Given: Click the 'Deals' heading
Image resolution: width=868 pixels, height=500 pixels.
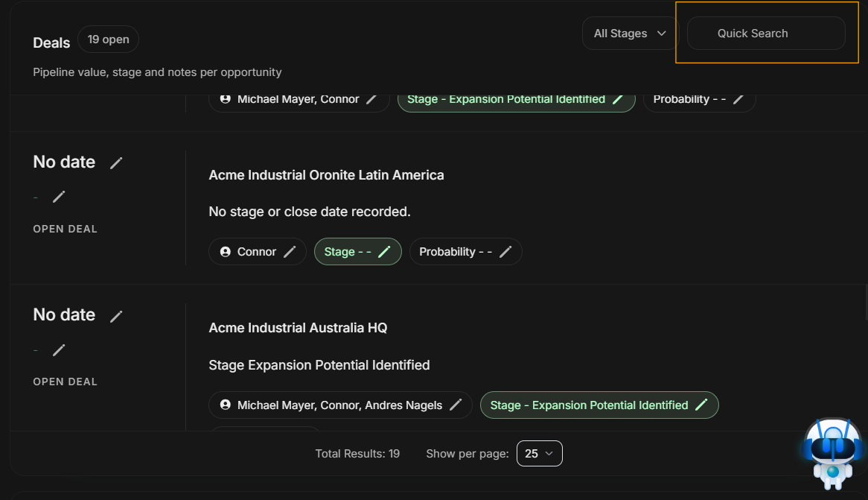Looking at the screenshot, I should [x=51, y=42].
